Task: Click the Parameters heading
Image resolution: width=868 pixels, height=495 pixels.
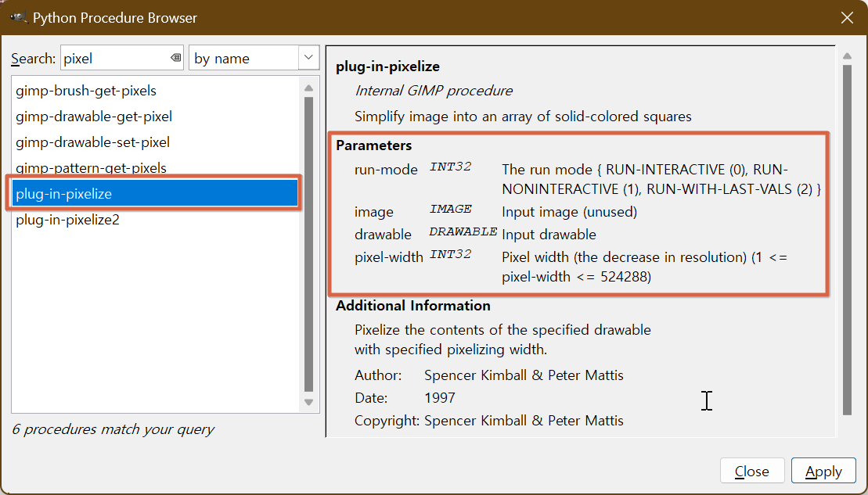Action: [373, 145]
